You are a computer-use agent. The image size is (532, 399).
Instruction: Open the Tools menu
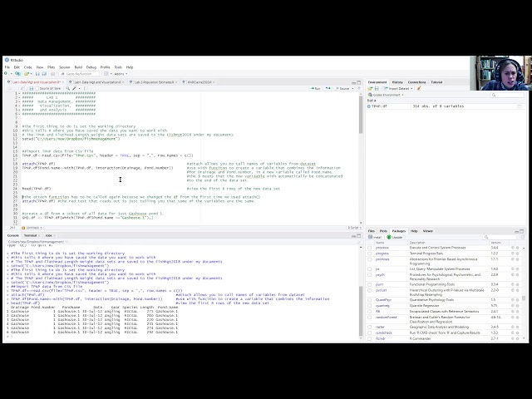click(x=118, y=67)
